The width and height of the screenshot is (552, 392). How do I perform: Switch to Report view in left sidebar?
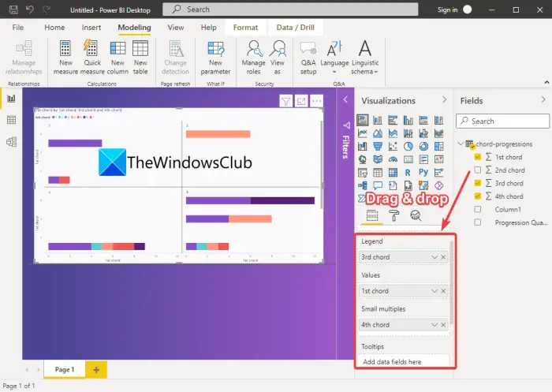click(11, 99)
